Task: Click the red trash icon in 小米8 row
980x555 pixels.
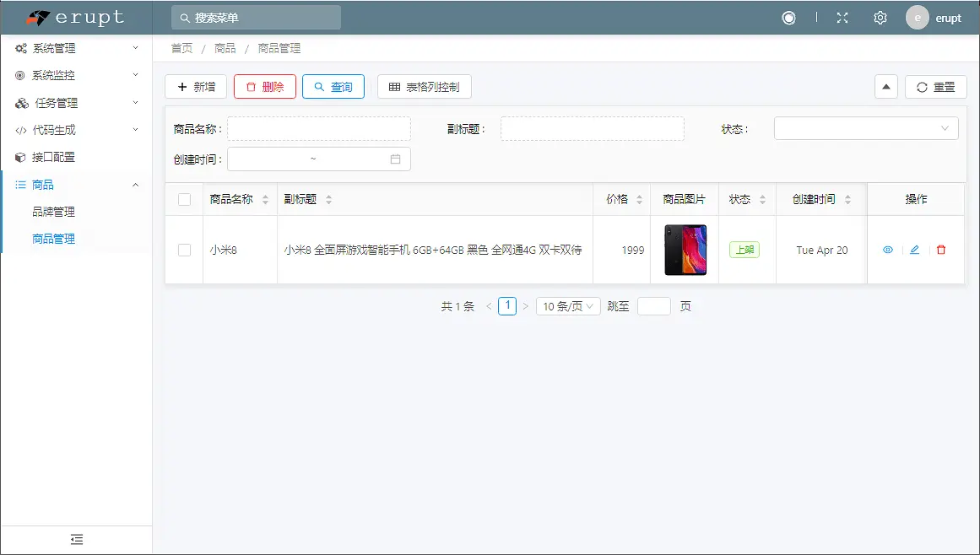Action: 941,250
